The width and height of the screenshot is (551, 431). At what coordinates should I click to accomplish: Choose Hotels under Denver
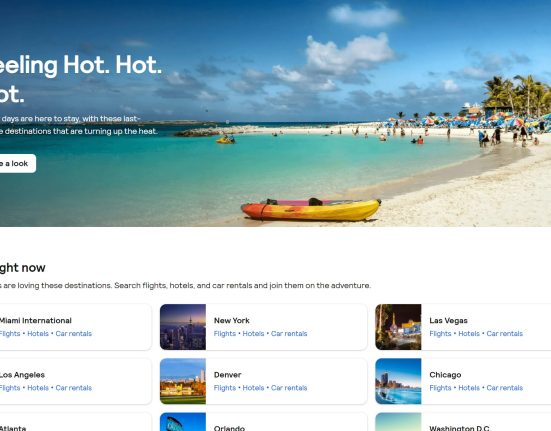pos(253,388)
